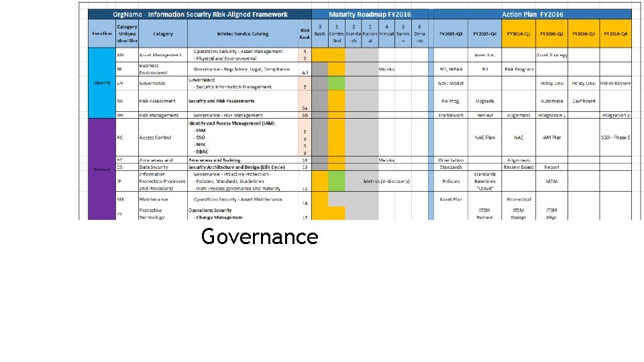Click the Upgrade action cell
Screen dimensions: 644x362
click(484, 101)
